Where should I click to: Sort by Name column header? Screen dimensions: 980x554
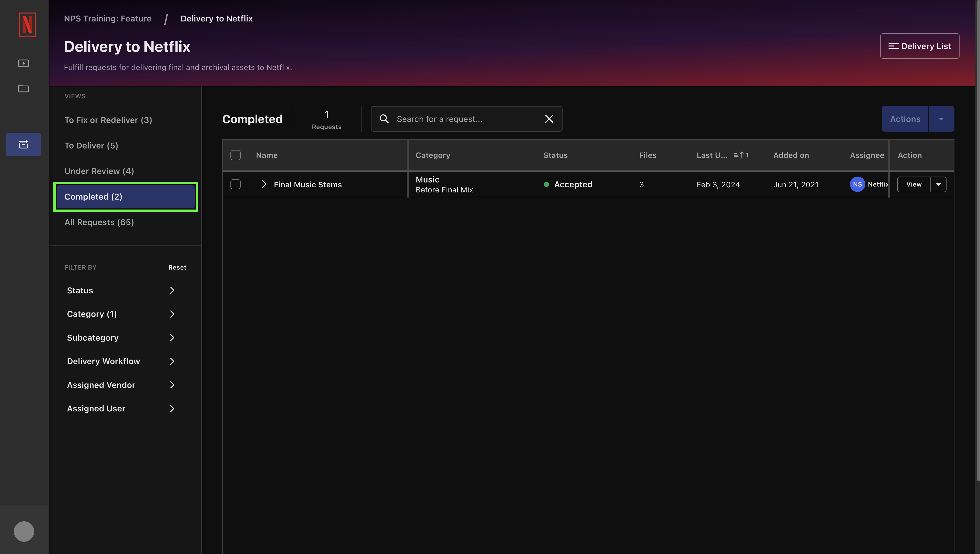(267, 155)
